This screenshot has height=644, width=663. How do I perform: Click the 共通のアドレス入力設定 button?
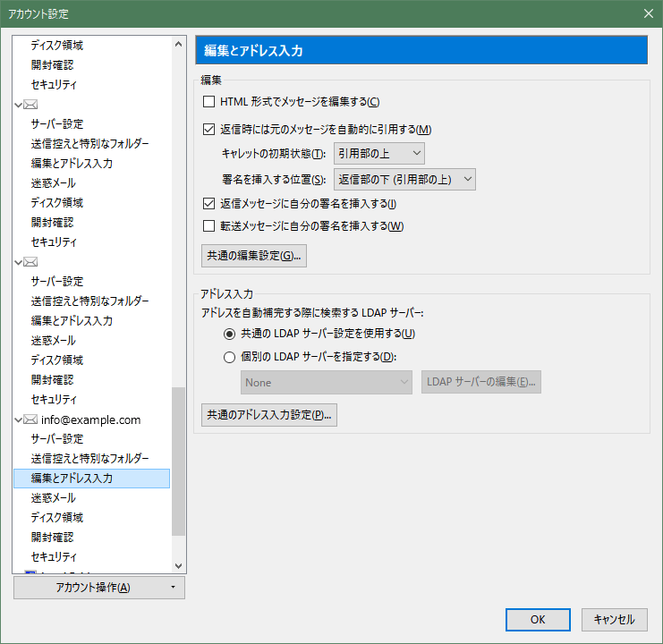coord(268,415)
